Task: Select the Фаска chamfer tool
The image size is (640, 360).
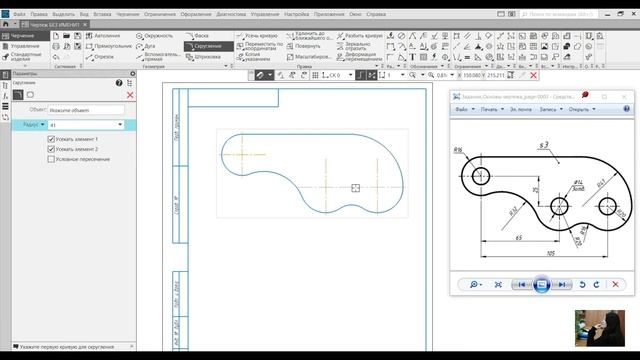Action: coord(197,36)
